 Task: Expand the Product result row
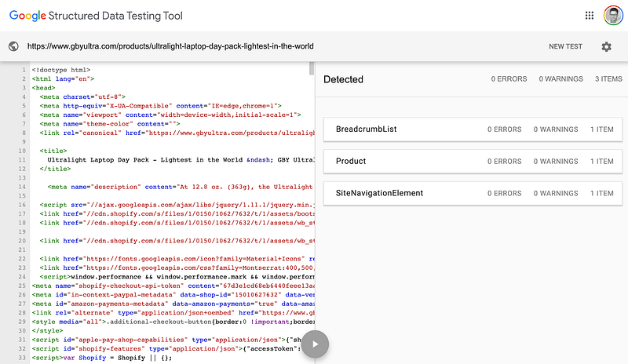click(473, 162)
